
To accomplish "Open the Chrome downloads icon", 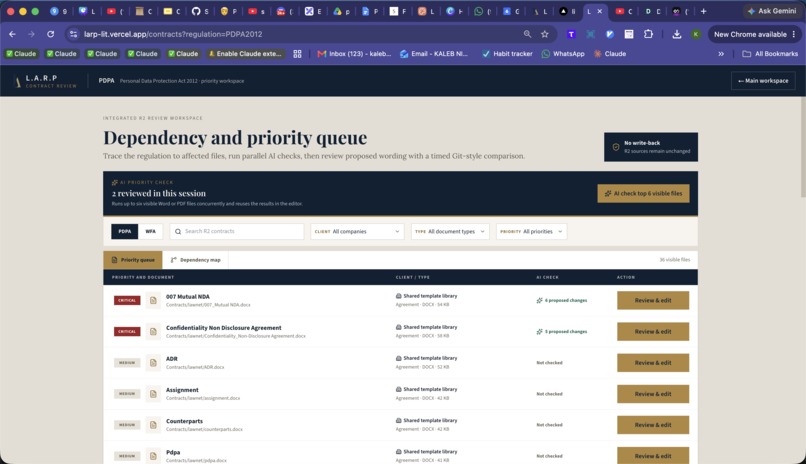I will (x=676, y=34).
